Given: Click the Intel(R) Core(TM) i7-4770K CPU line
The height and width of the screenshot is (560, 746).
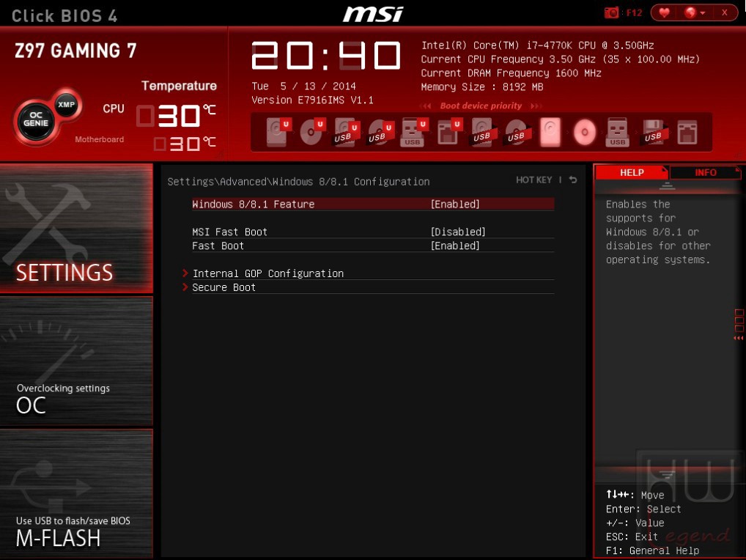Looking at the screenshot, I should point(537,45).
